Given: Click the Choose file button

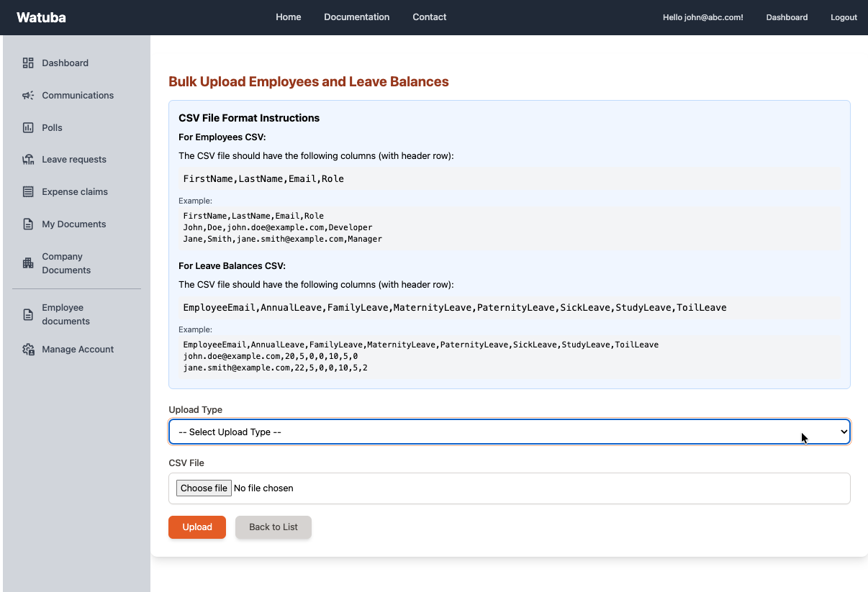Looking at the screenshot, I should [204, 488].
